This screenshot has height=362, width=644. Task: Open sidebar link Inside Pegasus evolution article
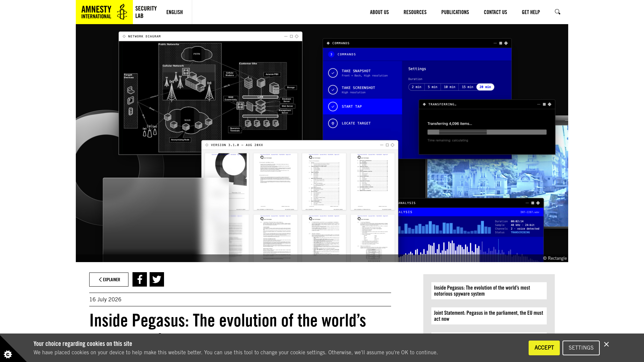(x=489, y=291)
